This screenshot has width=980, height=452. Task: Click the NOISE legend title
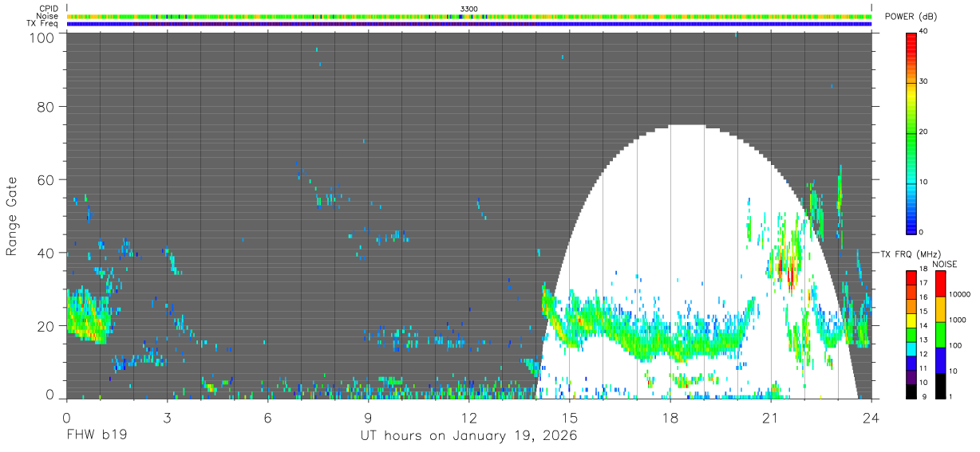point(944,264)
